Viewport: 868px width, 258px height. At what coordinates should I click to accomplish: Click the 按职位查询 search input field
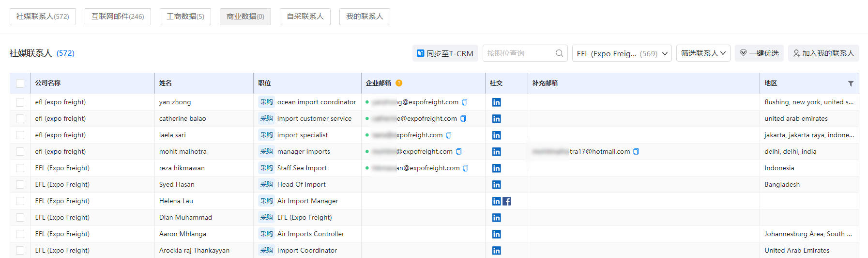519,53
